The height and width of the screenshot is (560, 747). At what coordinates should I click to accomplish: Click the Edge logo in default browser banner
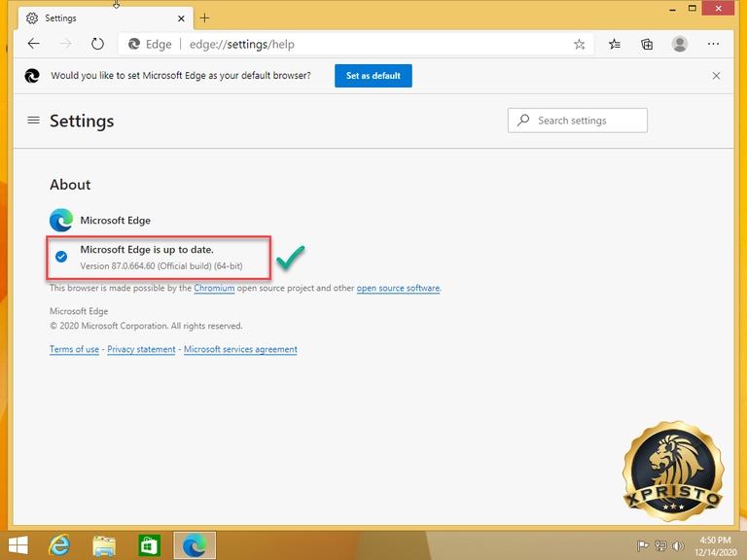(x=32, y=76)
